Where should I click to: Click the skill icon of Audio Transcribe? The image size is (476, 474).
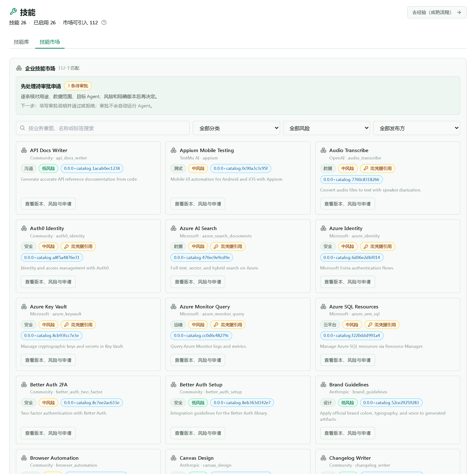pos(324,150)
